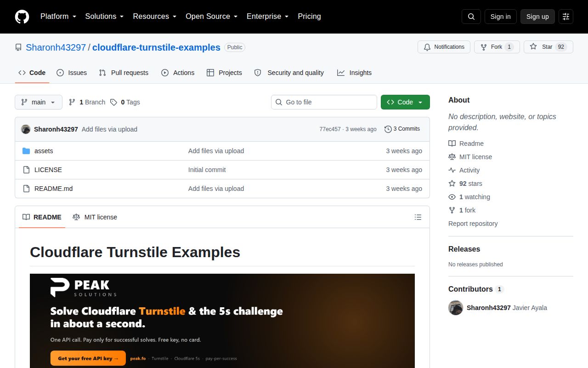This screenshot has width=588, height=368.
Task: Click the pulse icon beside Activity
Action: [x=452, y=170]
